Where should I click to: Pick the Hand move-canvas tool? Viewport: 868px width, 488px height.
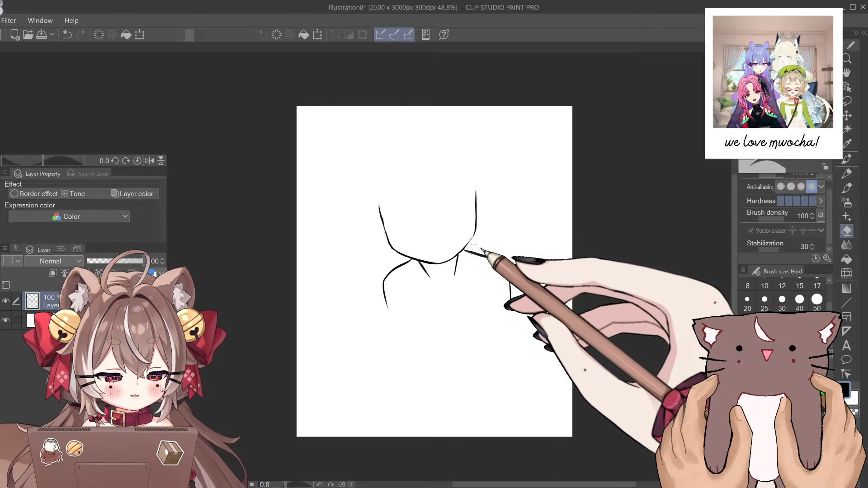click(x=847, y=73)
